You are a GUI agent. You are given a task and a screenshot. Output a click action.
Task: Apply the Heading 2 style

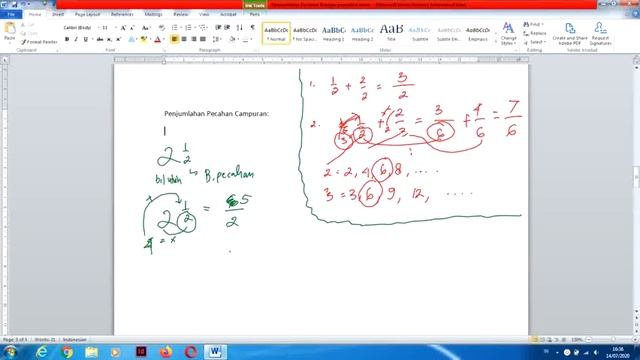click(362, 33)
